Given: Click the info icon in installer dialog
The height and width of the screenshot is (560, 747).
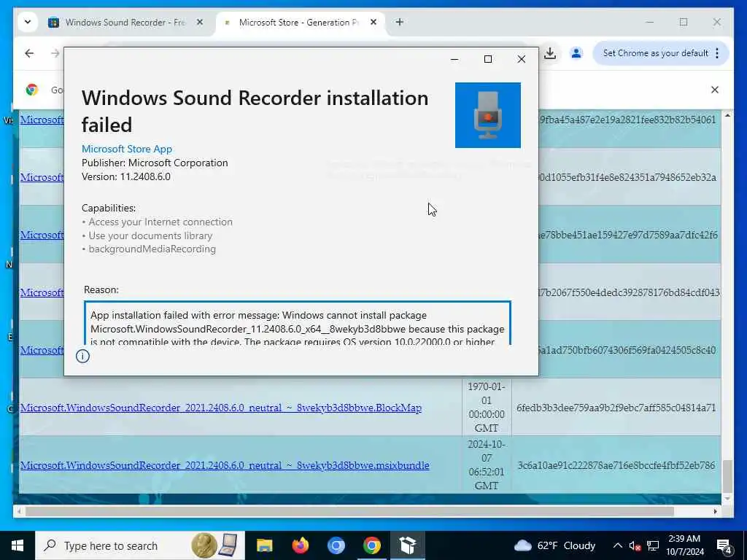Looking at the screenshot, I should (x=82, y=356).
